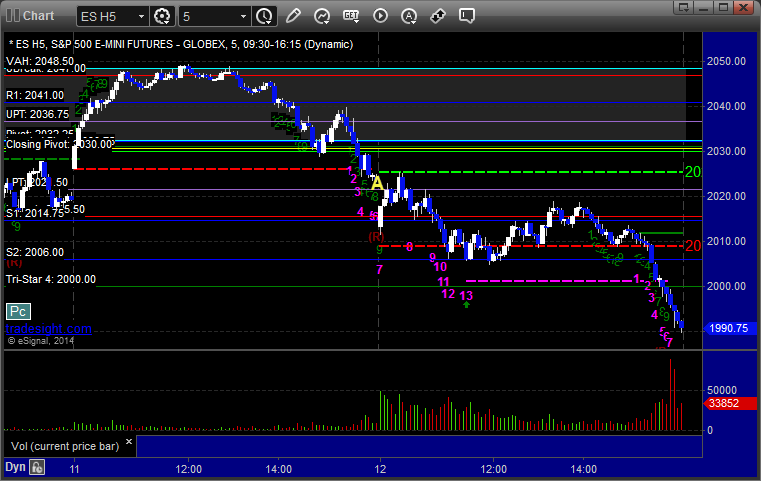The image size is (761, 481).
Task: Start bar replay with play icon
Action: click(x=380, y=16)
